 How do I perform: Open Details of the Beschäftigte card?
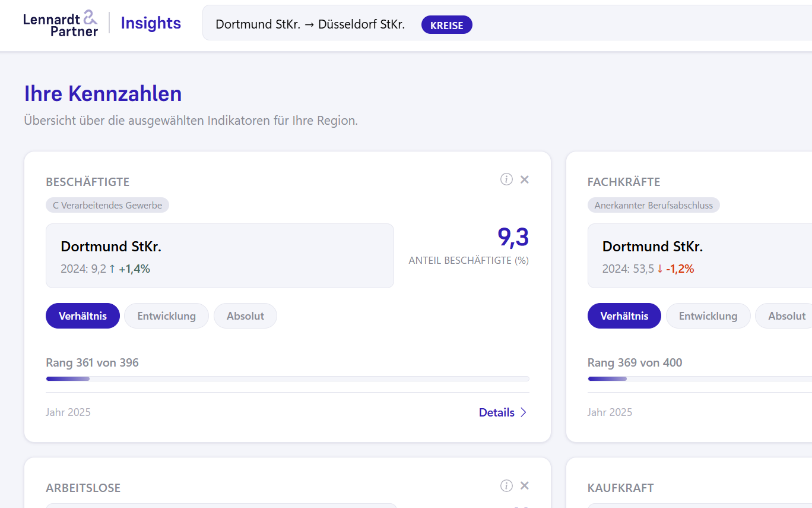[x=503, y=412]
